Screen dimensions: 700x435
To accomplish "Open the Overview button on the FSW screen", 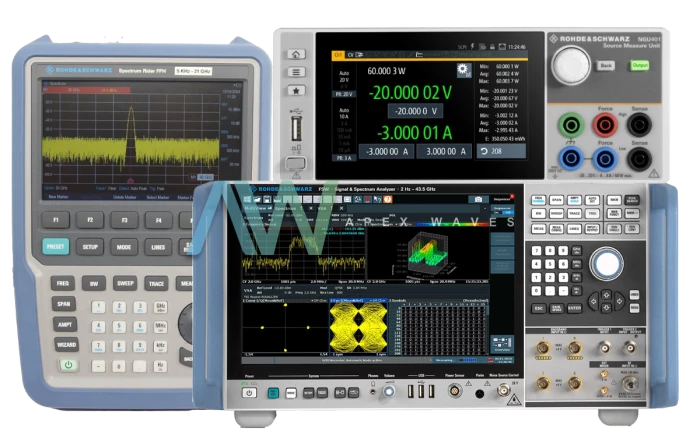I will (501, 345).
